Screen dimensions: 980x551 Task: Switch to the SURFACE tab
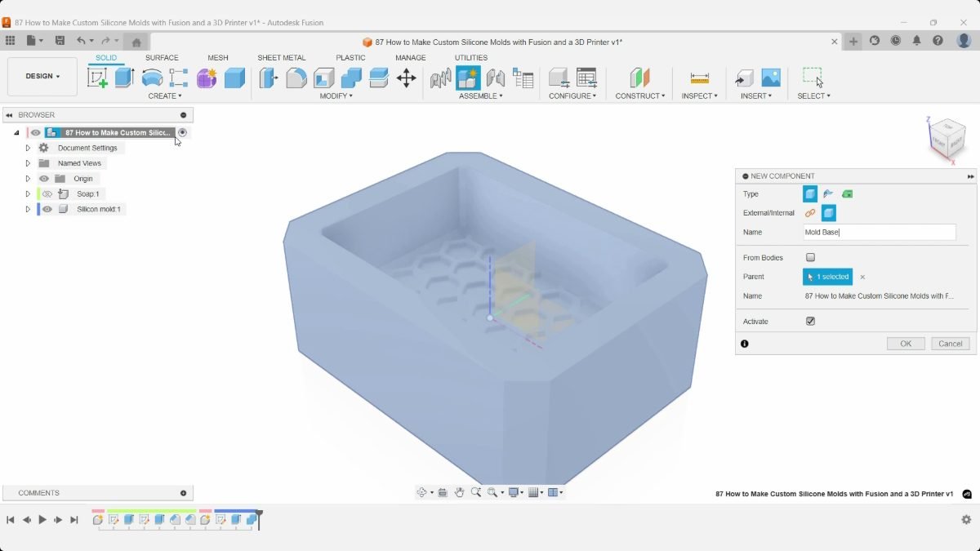click(x=162, y=58)
